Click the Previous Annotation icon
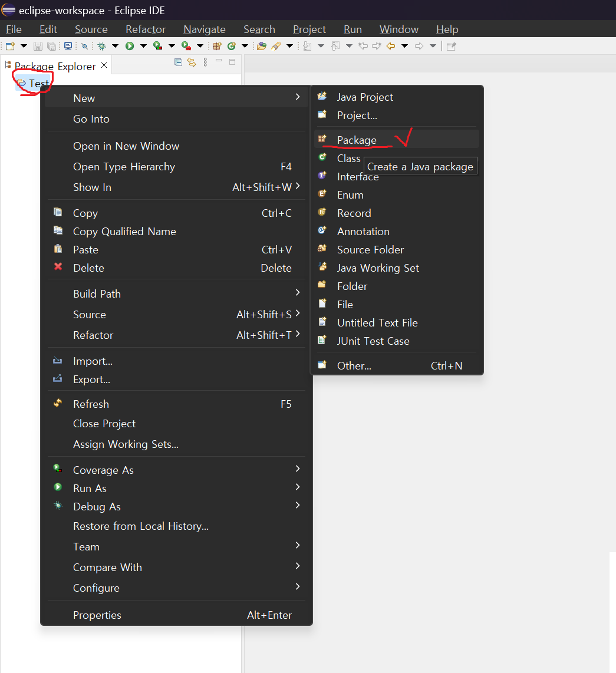Viewport: 616px width, 673px height. 335,46
